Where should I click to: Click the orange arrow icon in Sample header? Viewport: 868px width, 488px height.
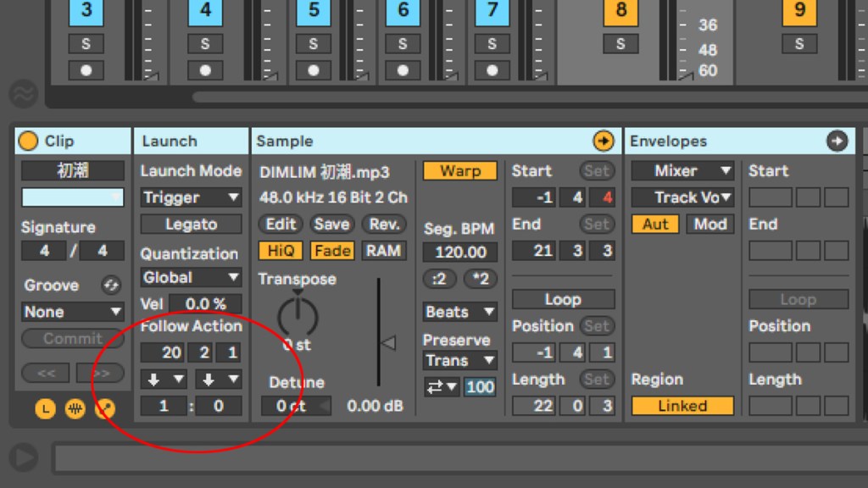603,141
